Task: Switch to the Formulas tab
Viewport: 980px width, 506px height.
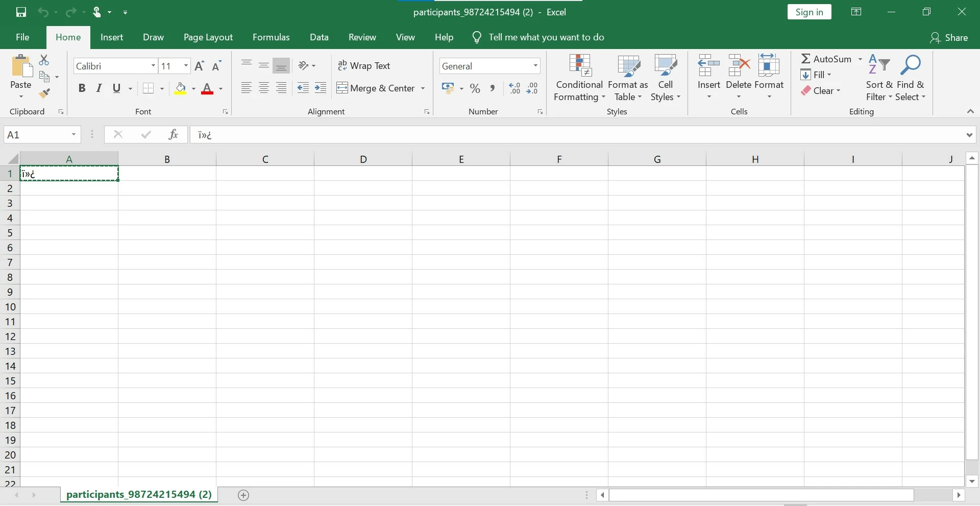Action: tap(271, 37)
